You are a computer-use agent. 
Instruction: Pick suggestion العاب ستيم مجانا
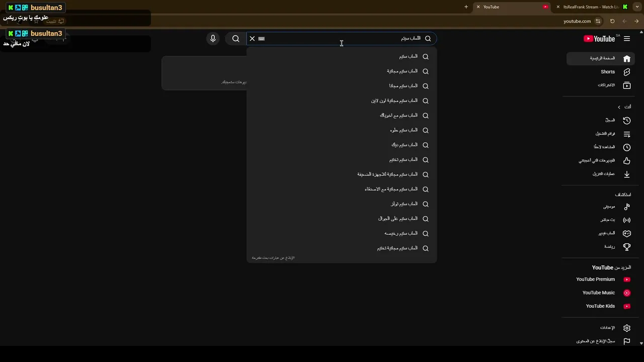[342, 86]
